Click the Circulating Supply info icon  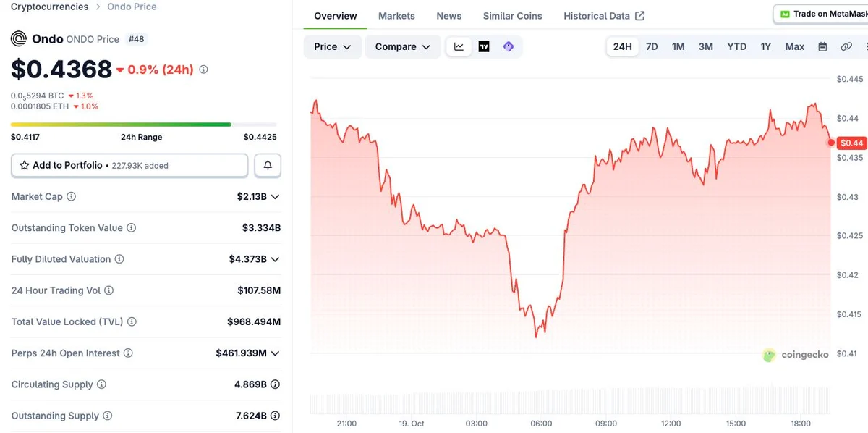(x=101, y=384)
